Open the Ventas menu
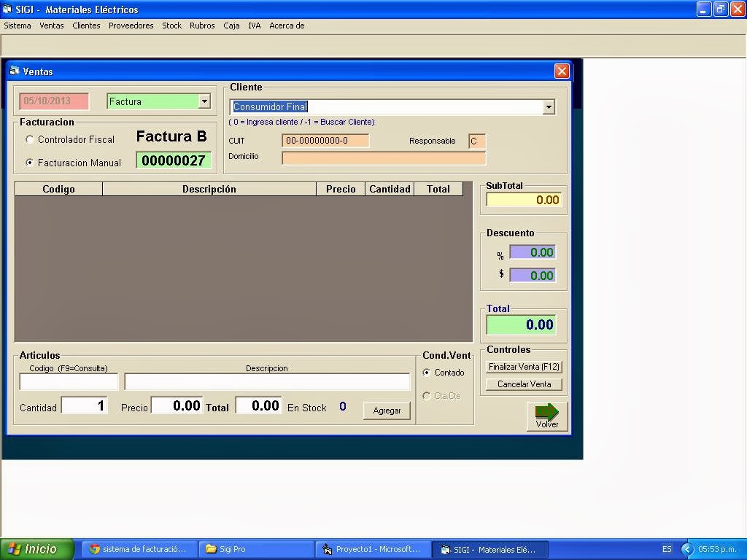Screen dimensions: 747x560 click(x=51, y=26)
